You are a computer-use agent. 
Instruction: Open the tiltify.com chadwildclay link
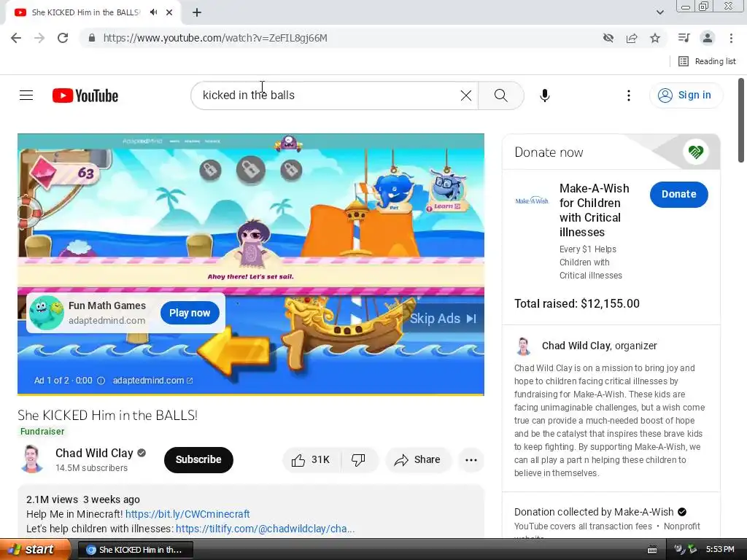pos(265,529)
